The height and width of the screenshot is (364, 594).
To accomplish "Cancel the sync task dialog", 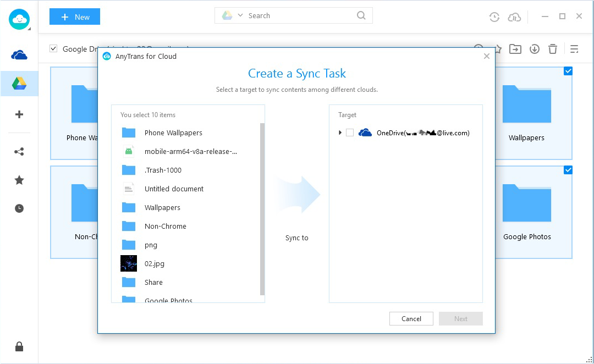I will pos(411,318).
